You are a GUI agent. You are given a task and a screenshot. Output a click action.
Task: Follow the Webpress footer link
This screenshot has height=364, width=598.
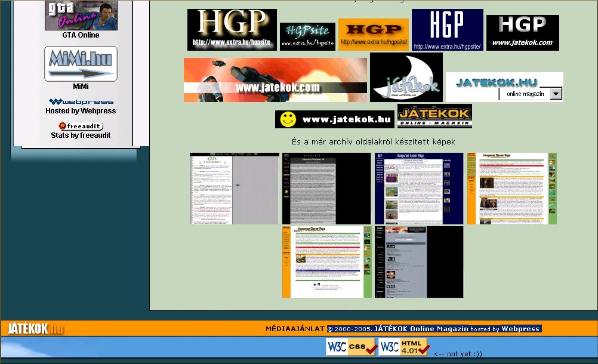pos(520,329)
